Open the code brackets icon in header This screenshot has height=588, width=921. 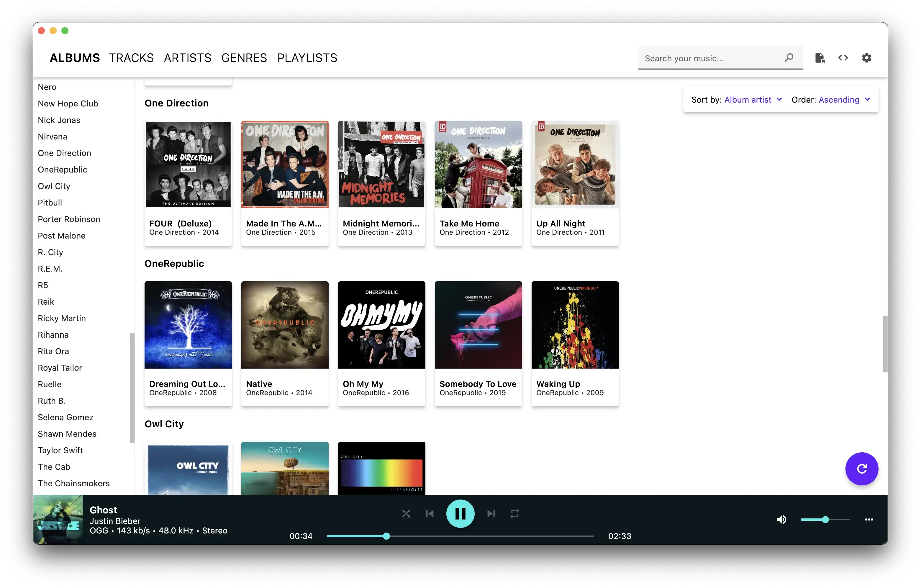843,58
